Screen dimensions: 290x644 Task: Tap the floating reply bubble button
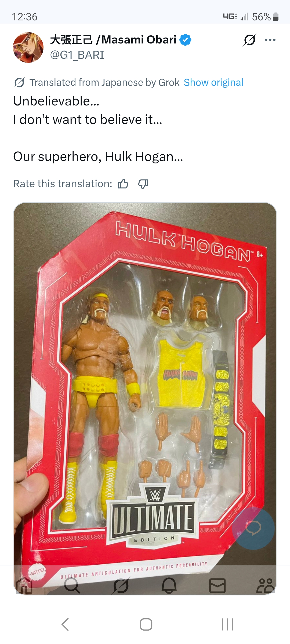click(x=253, y=528)
